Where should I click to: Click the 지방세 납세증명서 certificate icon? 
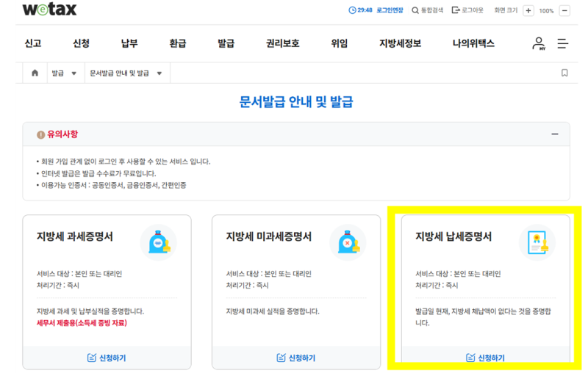click(x=537, y=242)
